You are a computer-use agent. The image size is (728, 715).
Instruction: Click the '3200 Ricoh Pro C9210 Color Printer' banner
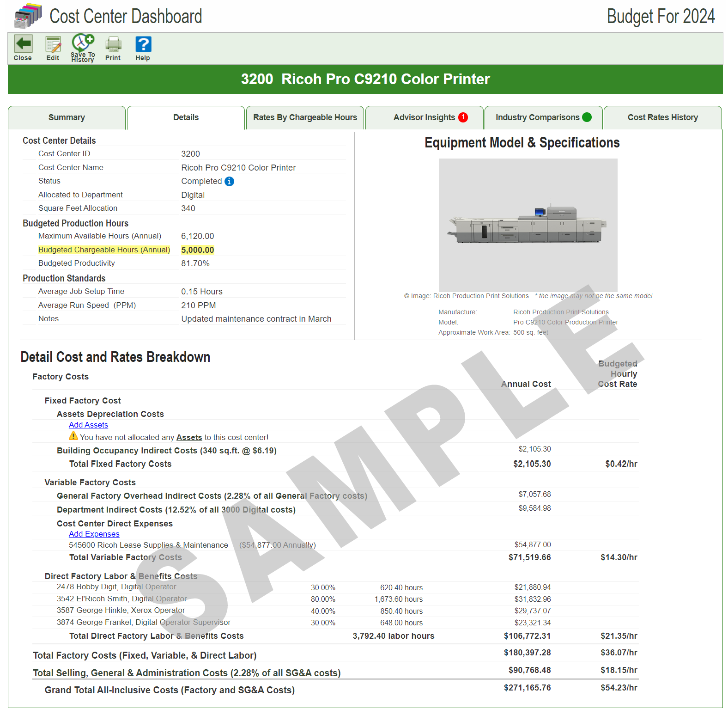[365, 79]
